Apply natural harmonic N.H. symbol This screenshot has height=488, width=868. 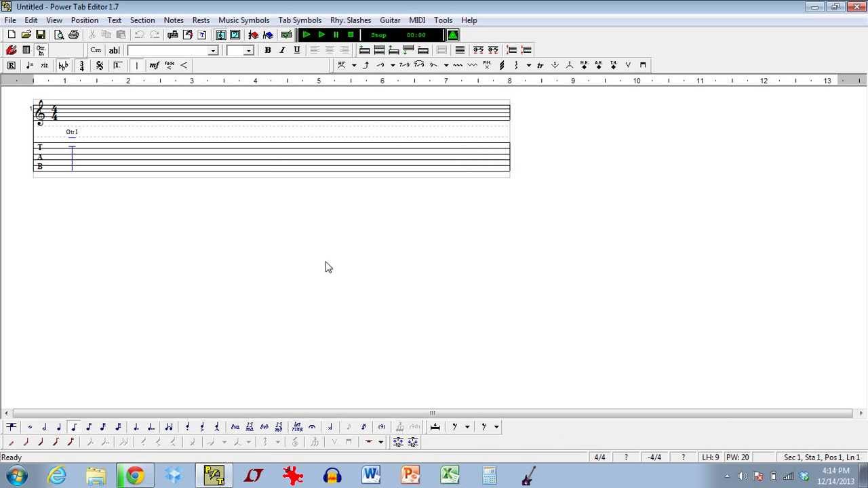(x=584, y=65)
